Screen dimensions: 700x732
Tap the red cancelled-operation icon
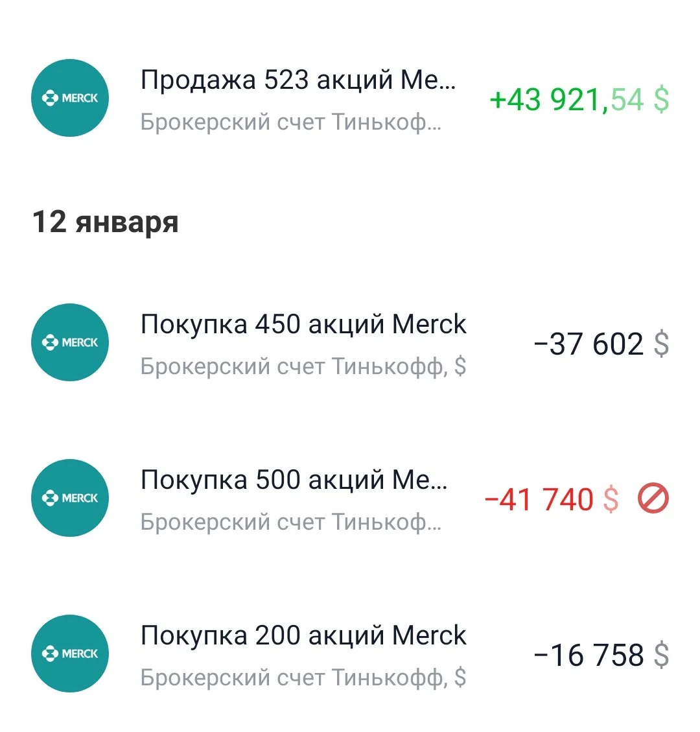point(653,499)
